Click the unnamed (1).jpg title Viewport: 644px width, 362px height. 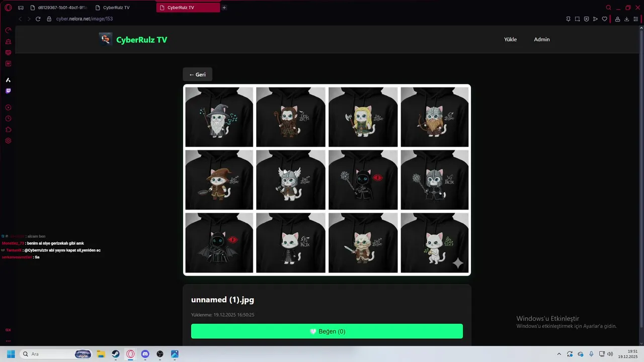[x=222, y=300]
